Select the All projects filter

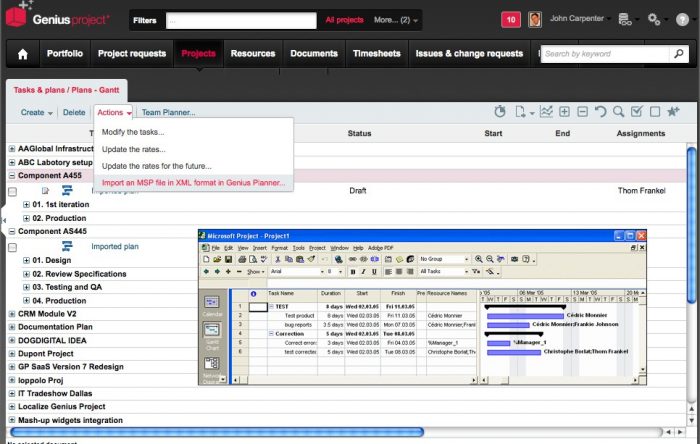[x=344, y=20]
